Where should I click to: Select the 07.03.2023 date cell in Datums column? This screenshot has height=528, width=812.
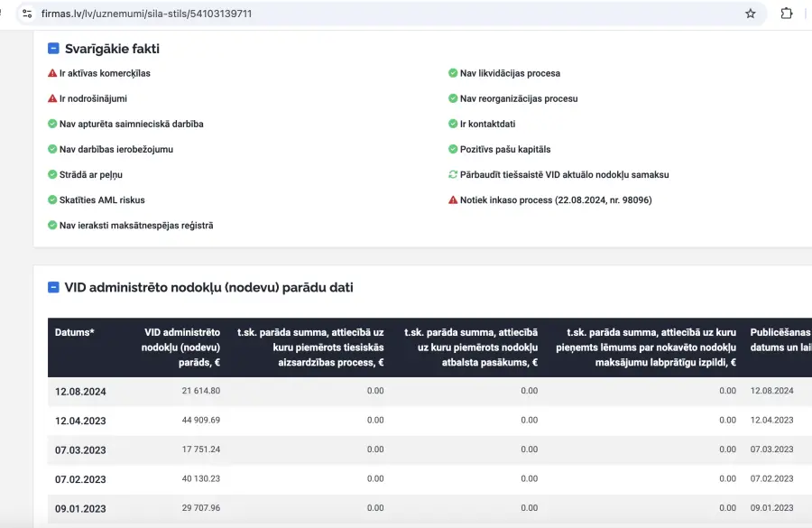tap(80, 450)
